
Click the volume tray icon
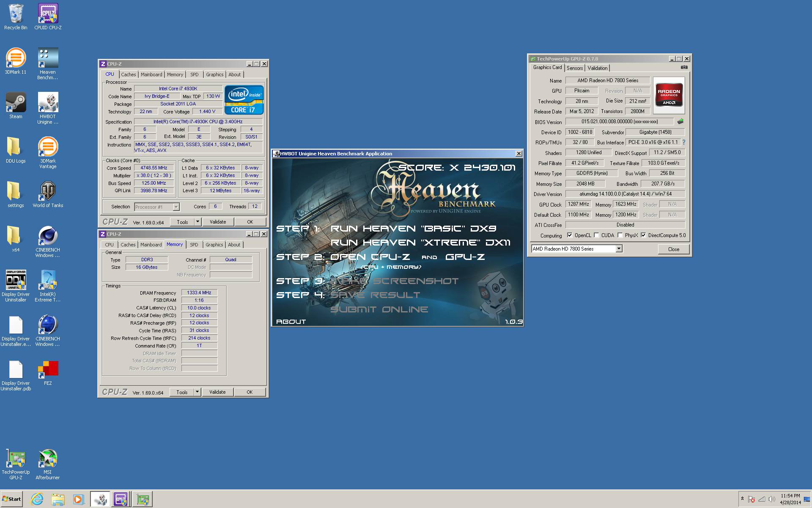[772, 499]
